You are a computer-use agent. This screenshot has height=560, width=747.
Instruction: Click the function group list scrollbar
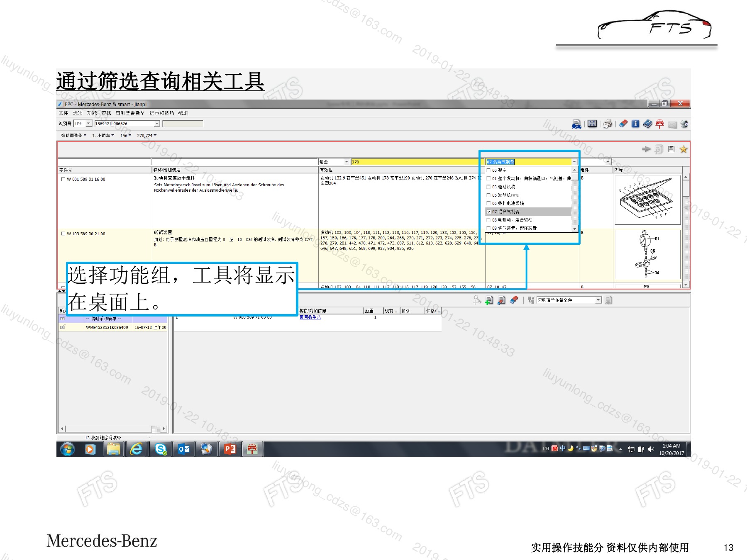(574, 199)
